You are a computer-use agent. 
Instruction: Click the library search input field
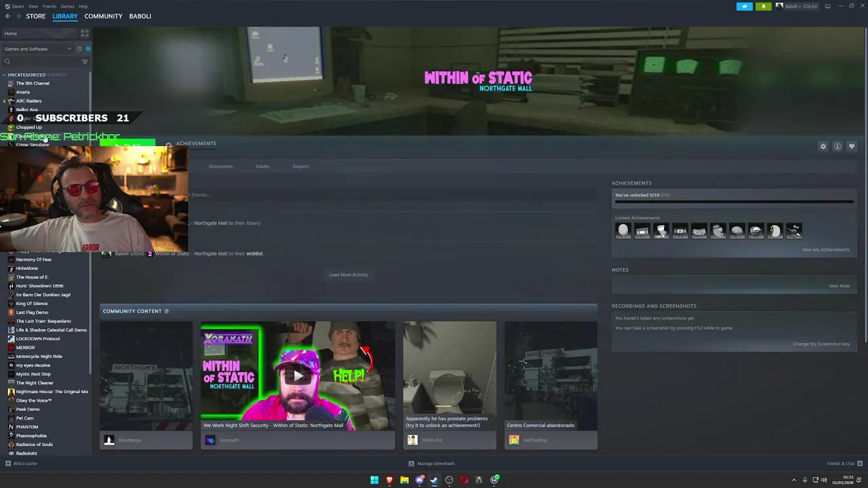pos(45,62)
